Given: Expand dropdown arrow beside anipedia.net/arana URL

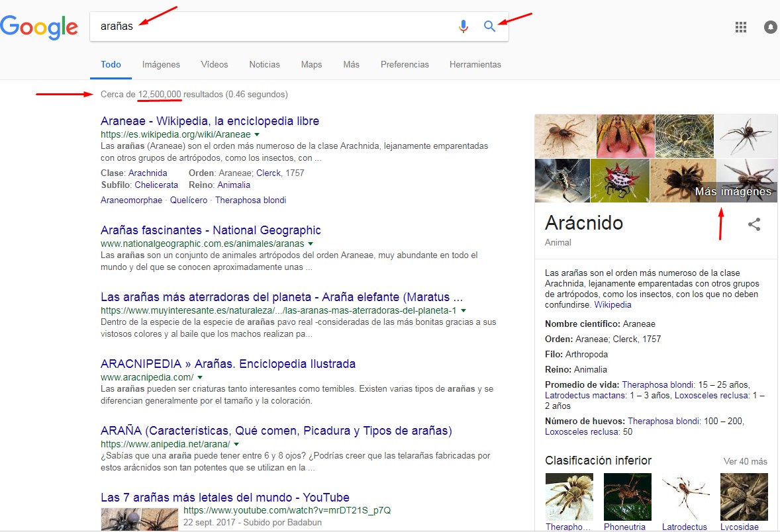Looking at the screenshot, I should (236, 444).
